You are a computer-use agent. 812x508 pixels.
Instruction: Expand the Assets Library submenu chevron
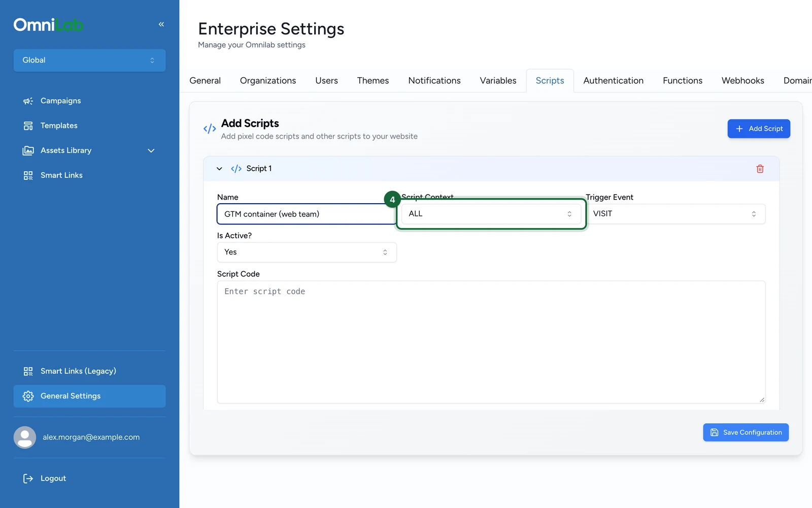pos(151,151)
